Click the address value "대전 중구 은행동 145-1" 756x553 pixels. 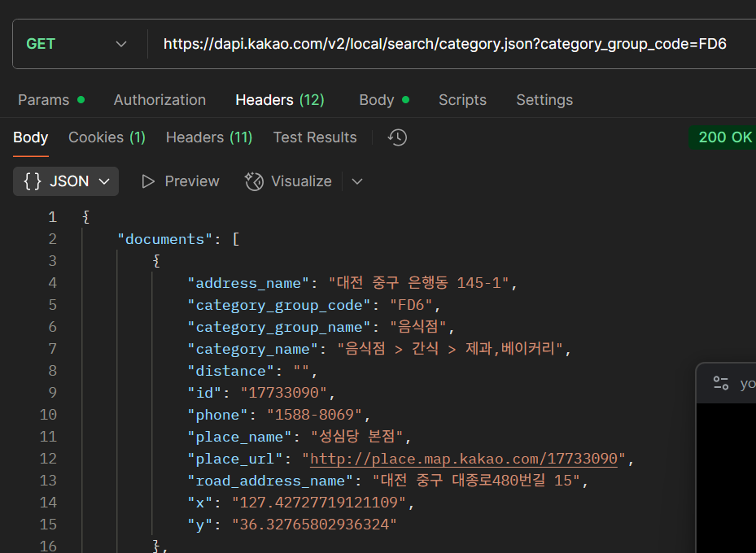419,283
